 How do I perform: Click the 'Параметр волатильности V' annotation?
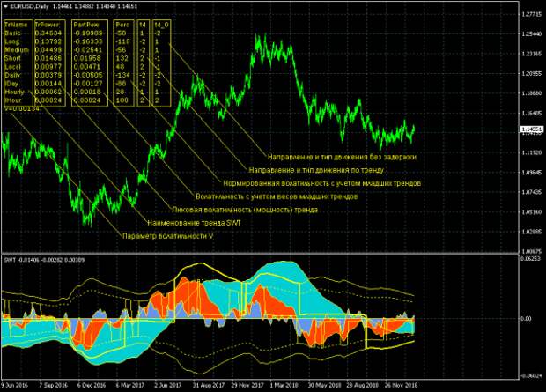pos(168,237)
